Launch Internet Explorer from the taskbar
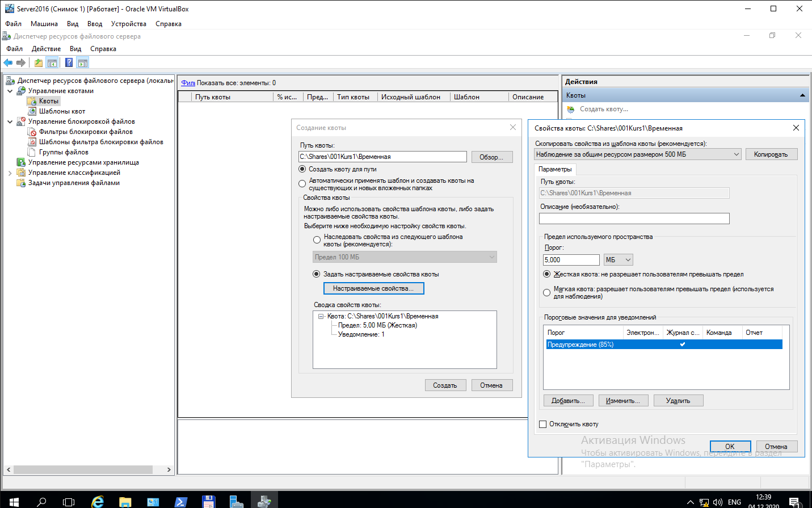The height and width of the screenshot is (508, 812). [x=98, y=502]
